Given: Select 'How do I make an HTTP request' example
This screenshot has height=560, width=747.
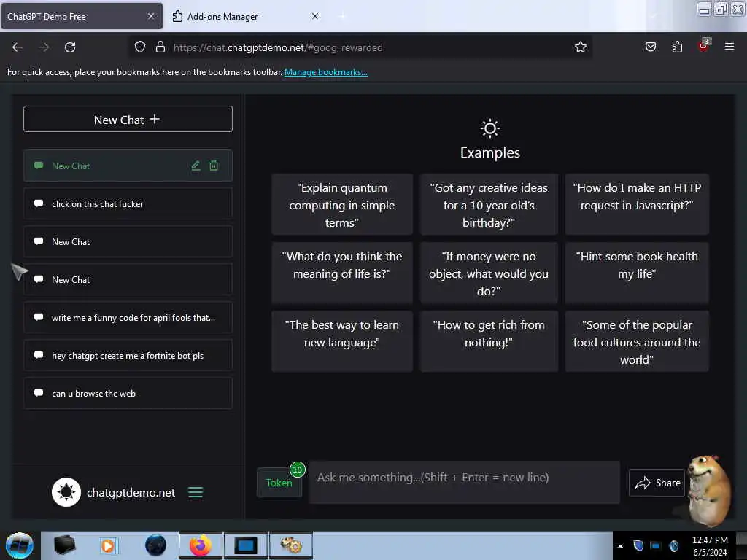Looking at the screenshot, I should click(x=637, y=204).
